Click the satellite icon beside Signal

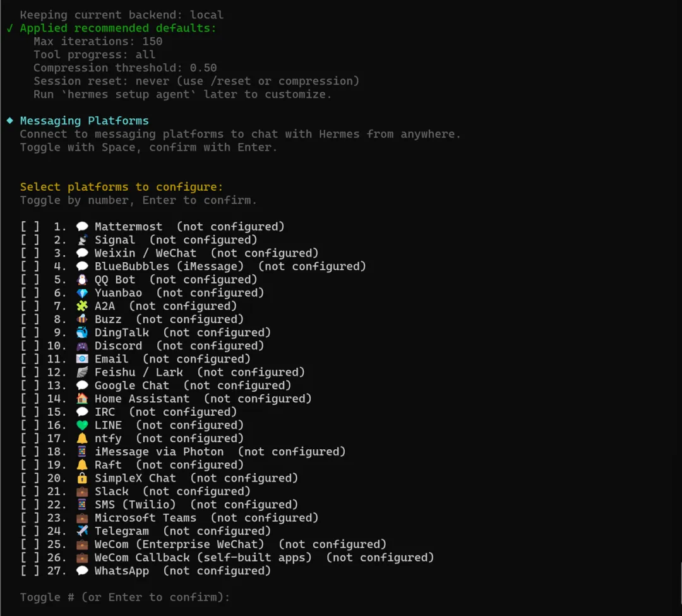pyautogui.click(x=81, y=239)
